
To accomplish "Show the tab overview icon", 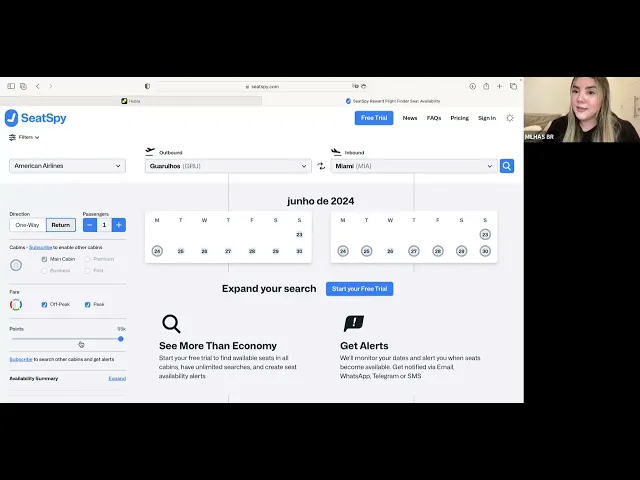I will coord(513,86).
